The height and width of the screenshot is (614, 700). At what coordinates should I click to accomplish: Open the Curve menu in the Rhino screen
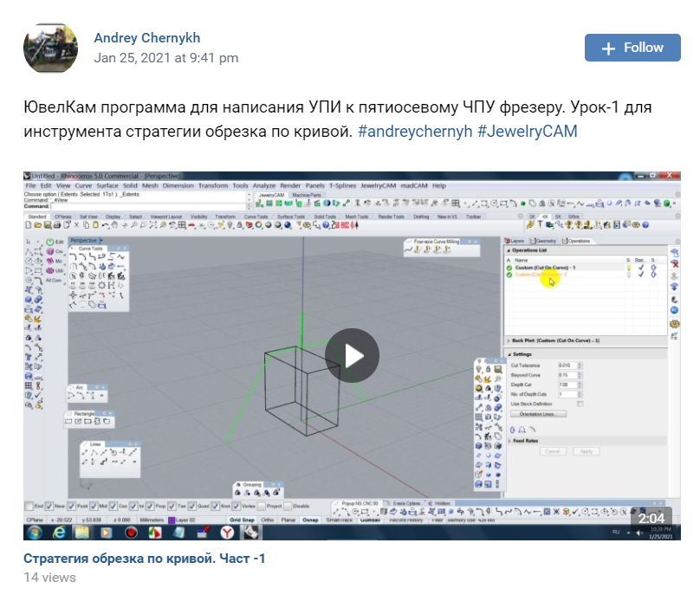tap(83, 185)
